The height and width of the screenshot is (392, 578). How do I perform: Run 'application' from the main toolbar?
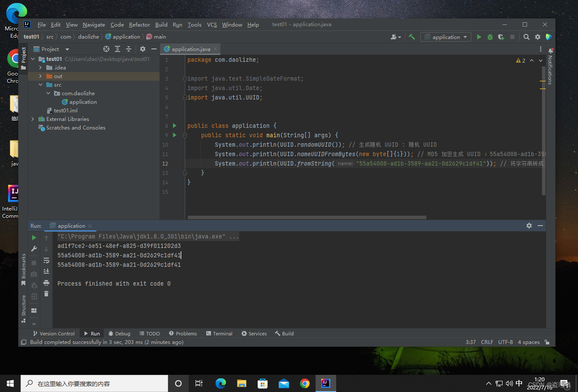479,37
